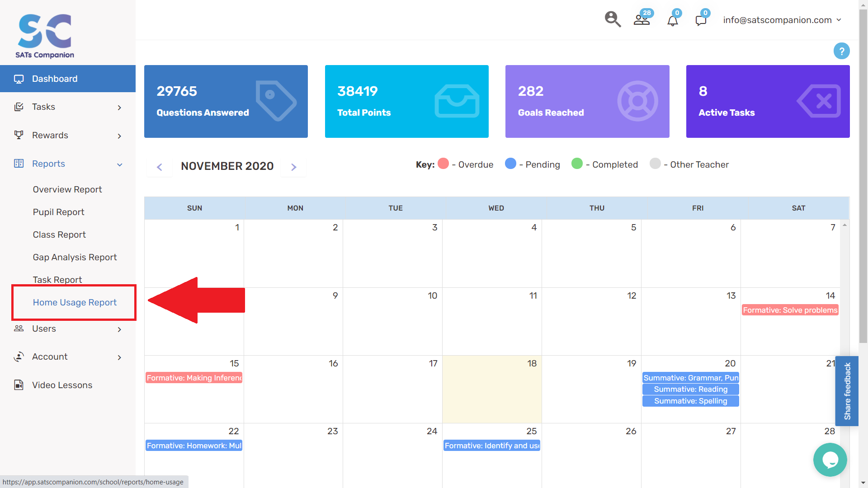Open the info@satscompanion.com account dropdown

(782, 20)
